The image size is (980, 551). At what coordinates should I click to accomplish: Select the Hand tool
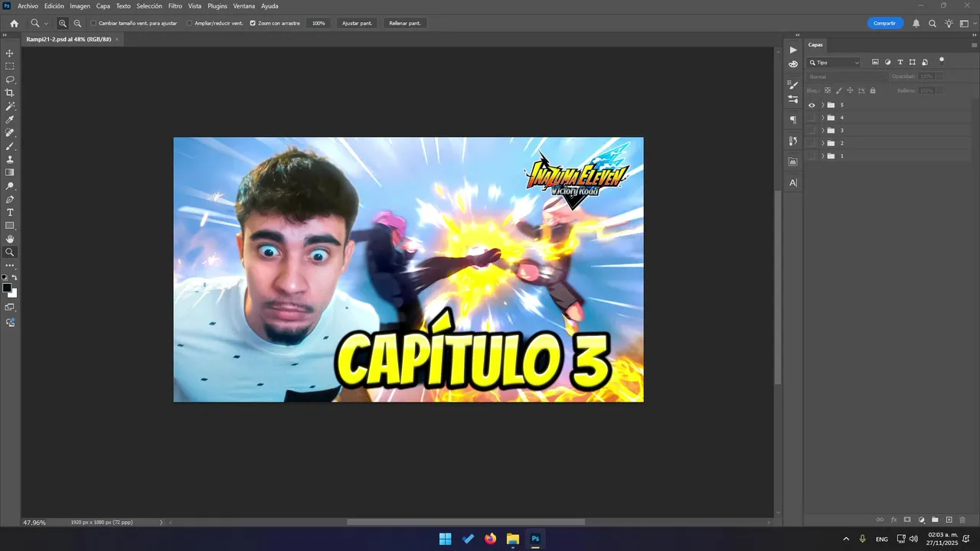point(10,239)
